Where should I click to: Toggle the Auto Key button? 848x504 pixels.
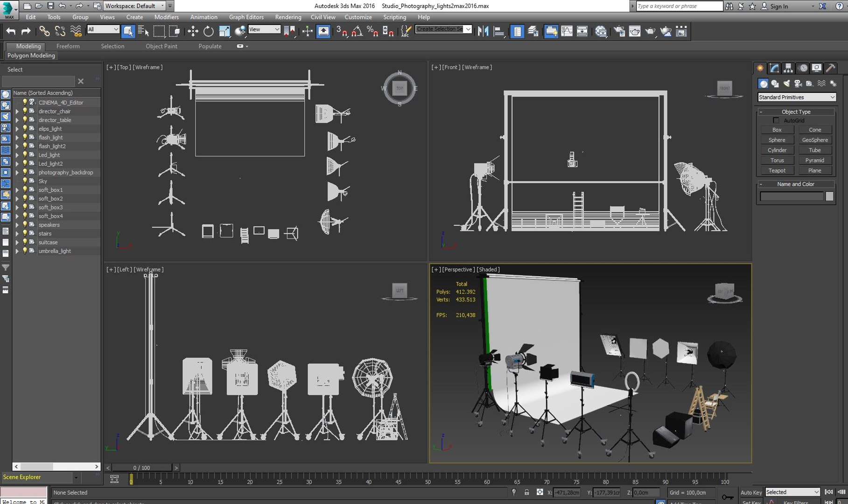[x=751, y=492]
